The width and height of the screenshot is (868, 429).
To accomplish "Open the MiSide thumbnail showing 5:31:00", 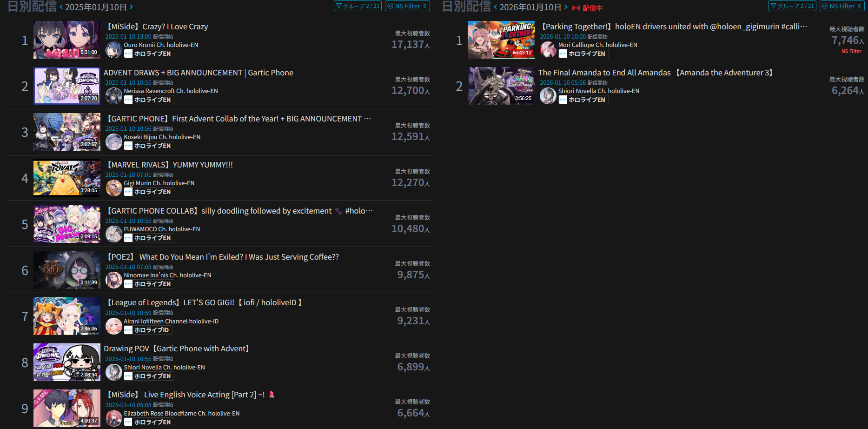I will pos(67,40).
